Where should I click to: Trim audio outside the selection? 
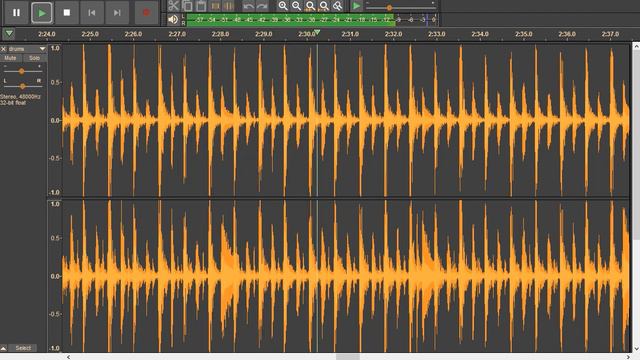pyautogui.click(x=215, y=6)
